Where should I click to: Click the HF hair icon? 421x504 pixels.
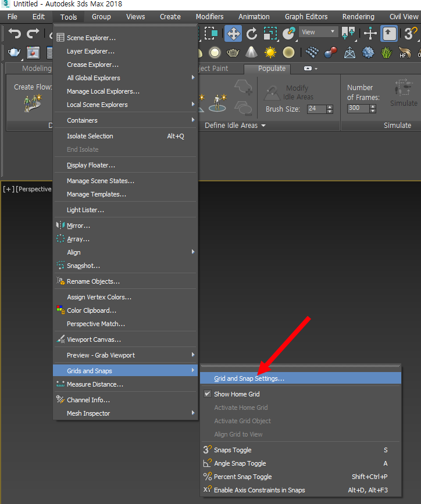pos(405,52)
